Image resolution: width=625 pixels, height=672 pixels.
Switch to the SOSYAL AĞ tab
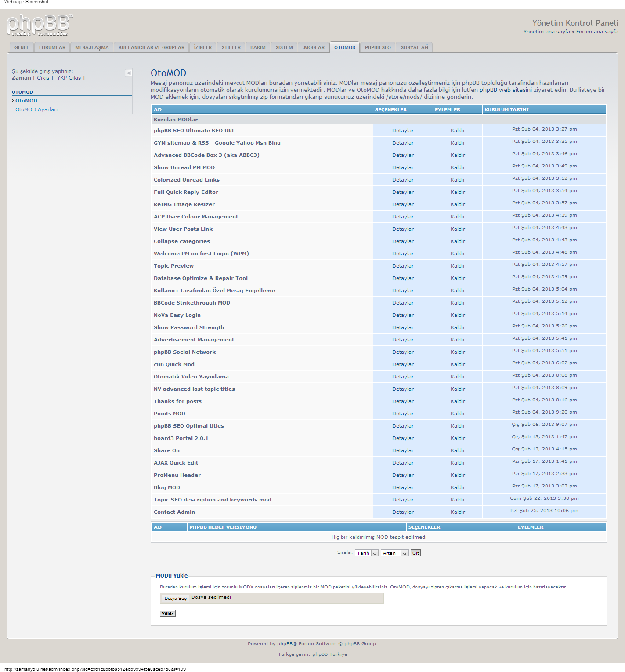[x=414, y=47]
